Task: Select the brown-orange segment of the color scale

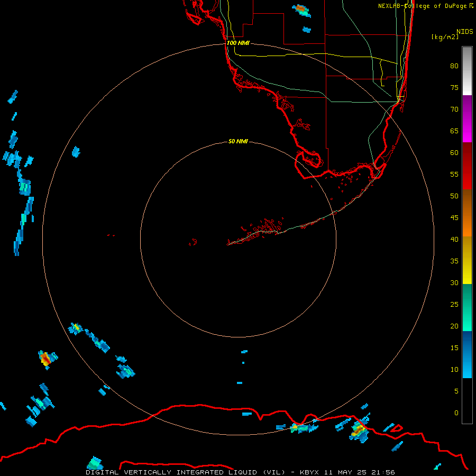Action: [467, 213]
